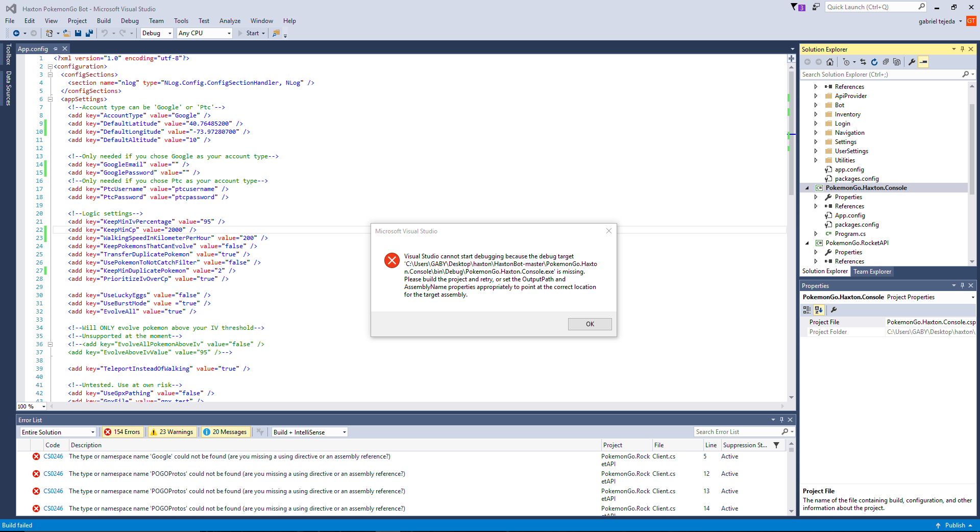Click the New Project toolbar icon
This screenshot has width=980, height=532.
click(x=49, y=33)
